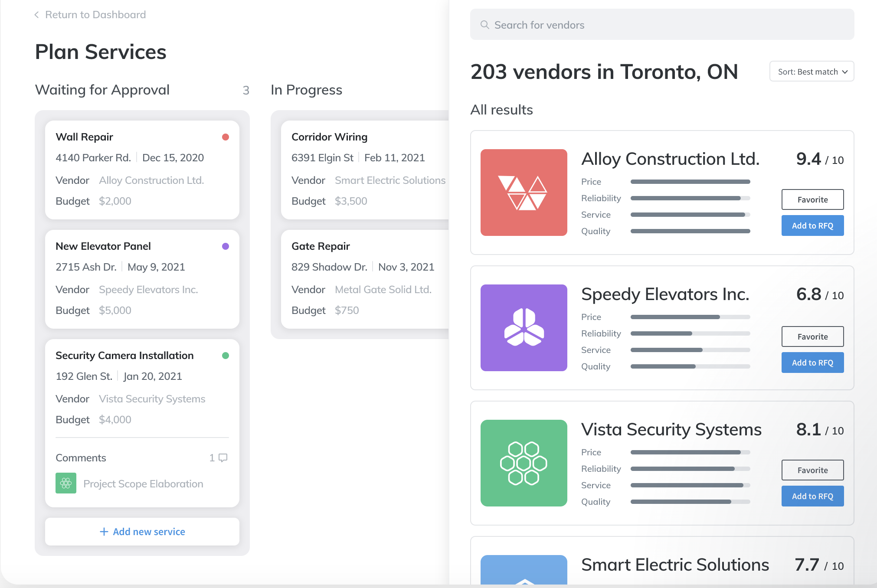
Task: Click the search magnifier icon
Action: point(484,25)
